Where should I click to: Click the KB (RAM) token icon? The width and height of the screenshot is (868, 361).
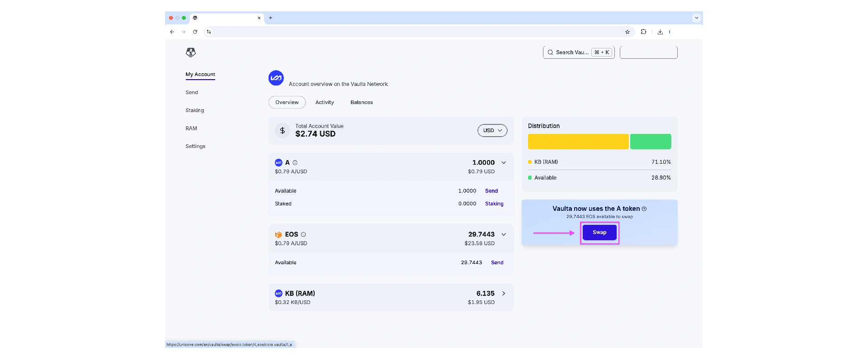(x=278, y=294)
